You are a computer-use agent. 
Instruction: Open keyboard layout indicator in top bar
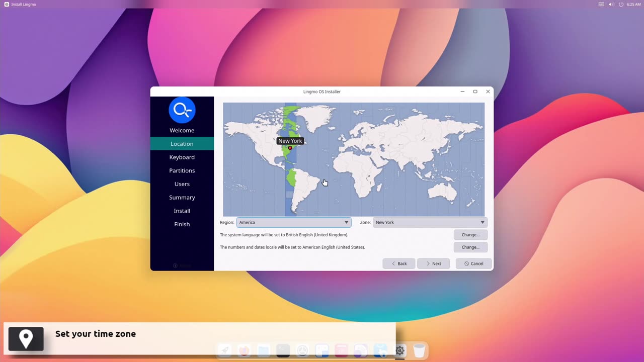coord(601,4)
